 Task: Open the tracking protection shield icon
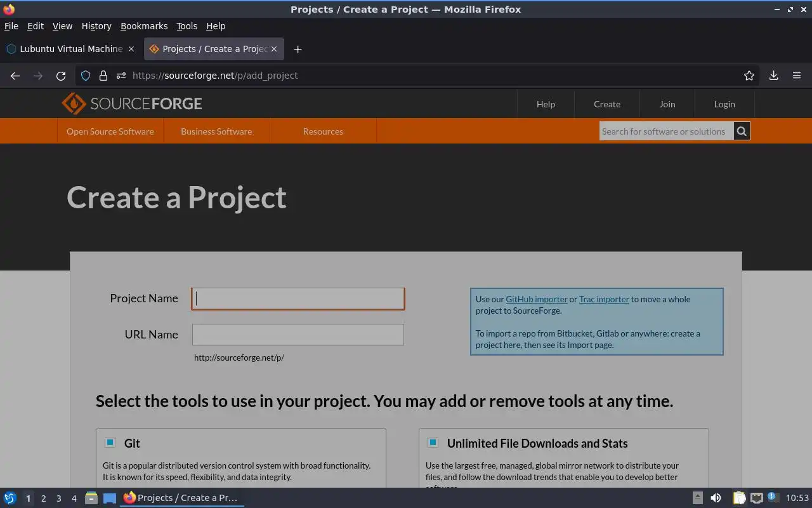point(86,76)
